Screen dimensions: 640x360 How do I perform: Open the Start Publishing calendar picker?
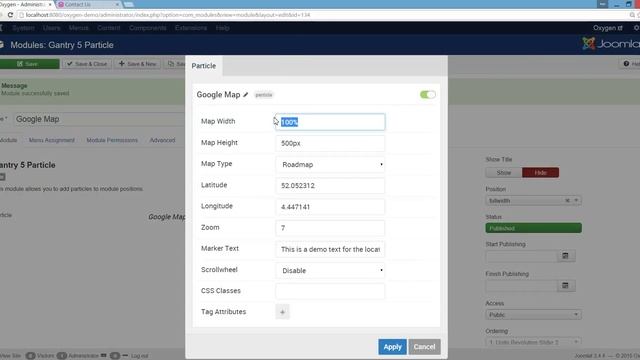click(565, 256)
